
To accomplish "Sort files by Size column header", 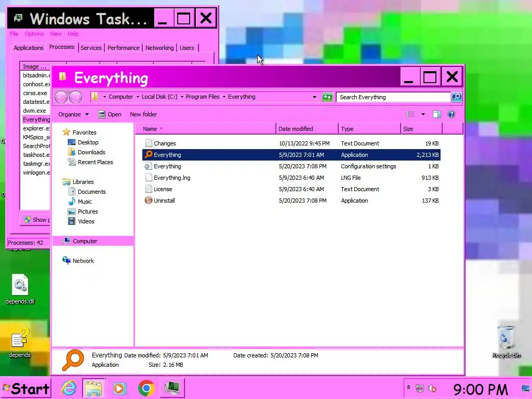I will coord(421,129).
